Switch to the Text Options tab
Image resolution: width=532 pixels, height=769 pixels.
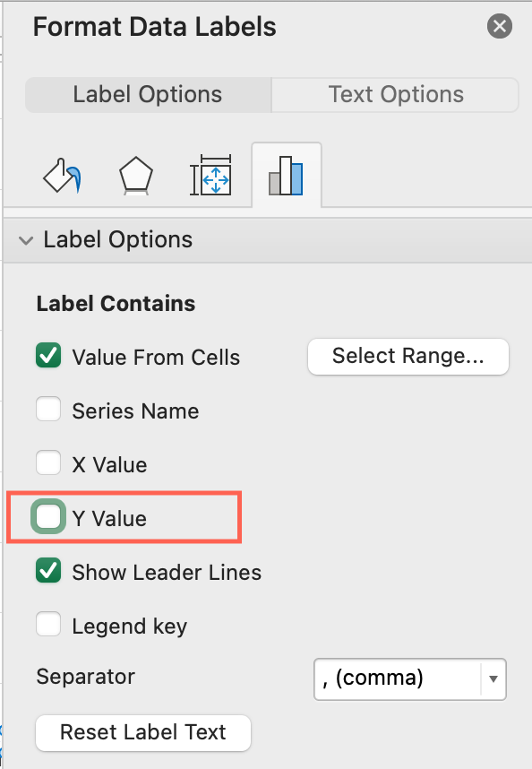click(395, 95)
